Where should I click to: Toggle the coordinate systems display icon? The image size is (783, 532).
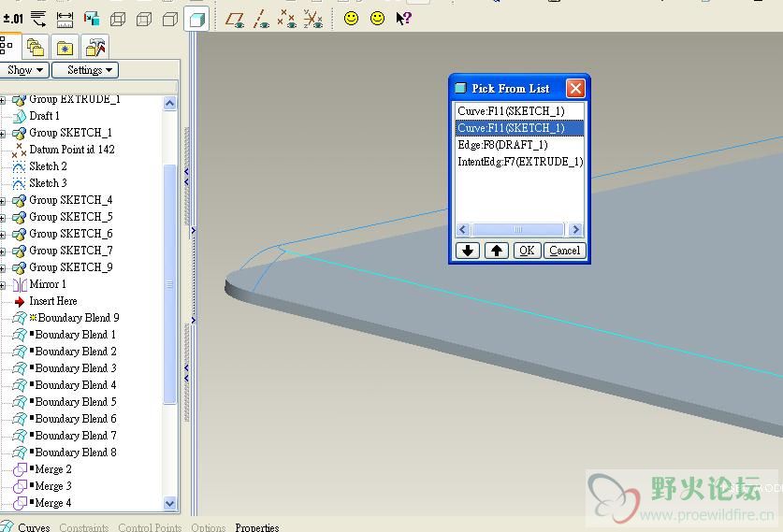point(313,20)
